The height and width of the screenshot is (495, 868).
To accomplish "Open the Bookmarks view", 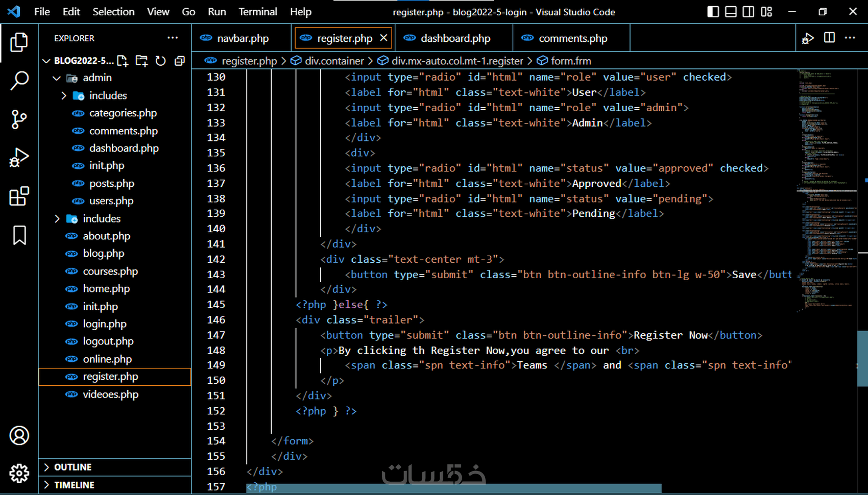I will pyautogui.click(x=19, y=235).
